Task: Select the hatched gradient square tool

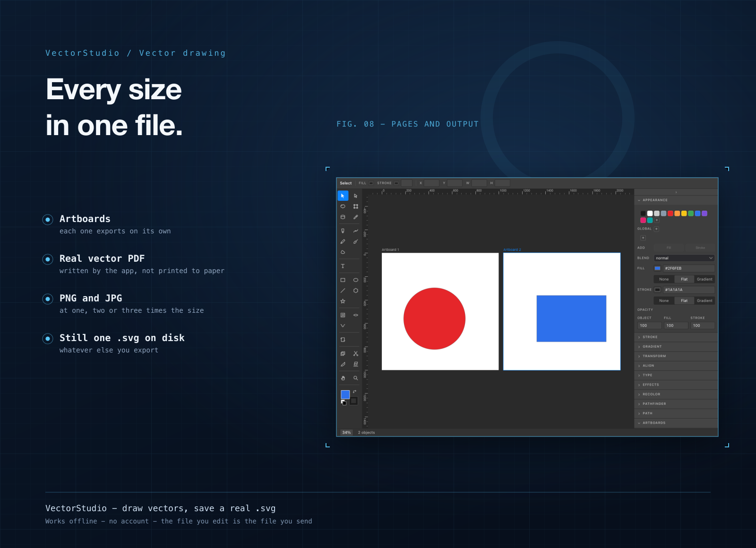Action: click(343, 315)
